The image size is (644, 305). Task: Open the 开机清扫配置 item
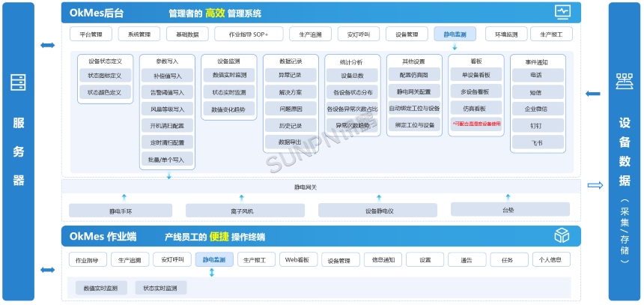[x=167, y=125]
